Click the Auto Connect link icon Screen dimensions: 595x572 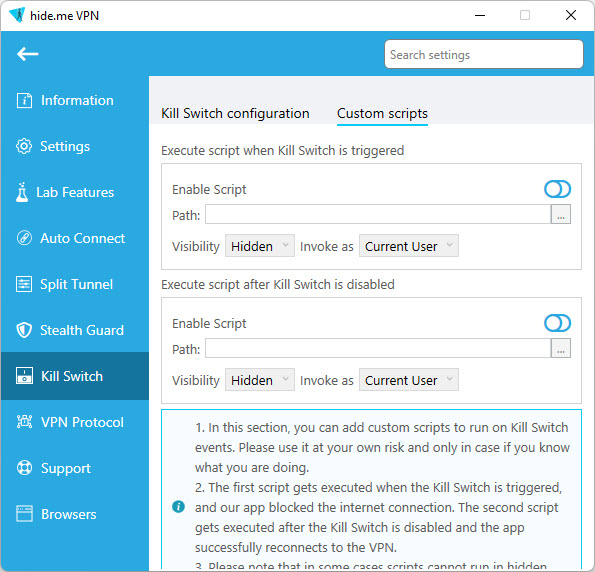[x=24, y=238]
